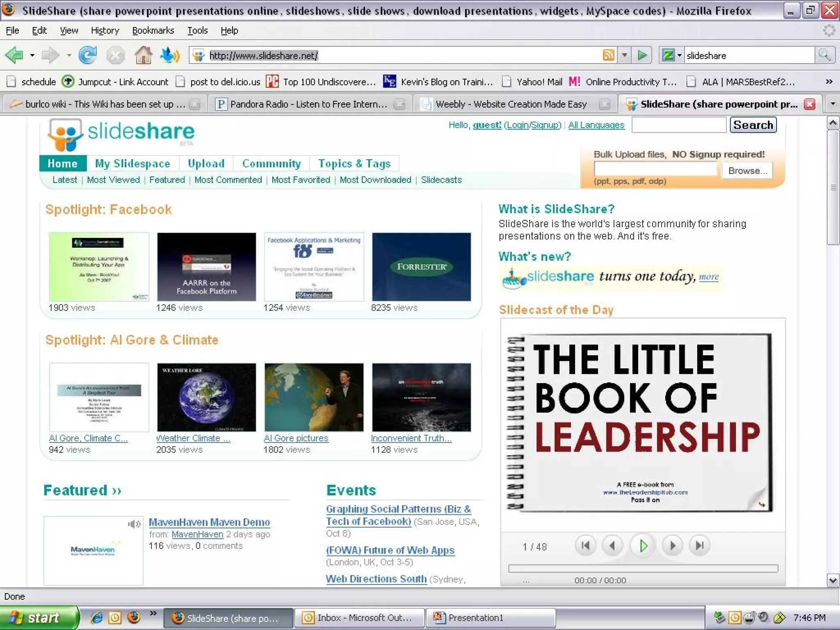The width and height of the screenshot is (840, 630).
Task: Click the search magnifier icon in Firefox search box
Action: click(x=824, y=55)
